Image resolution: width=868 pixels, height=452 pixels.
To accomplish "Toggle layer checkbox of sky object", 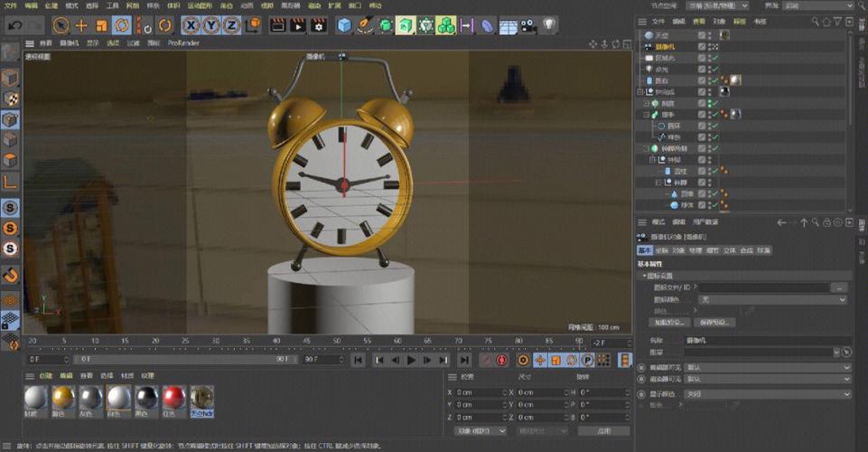I will (702, 35).
